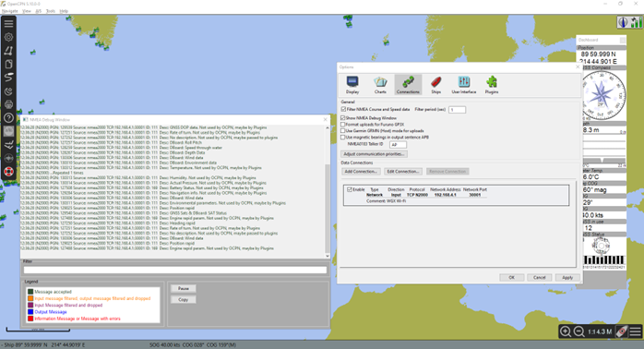Uncheck Show NMEA Debug Window
The width and height of the screenshot is (644, 349).
[343, 118]
